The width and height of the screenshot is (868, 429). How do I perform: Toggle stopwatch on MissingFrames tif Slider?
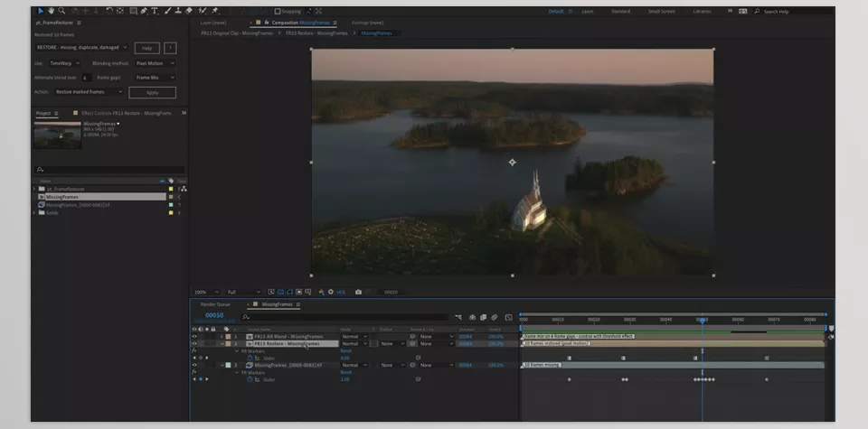click(250, 379)
